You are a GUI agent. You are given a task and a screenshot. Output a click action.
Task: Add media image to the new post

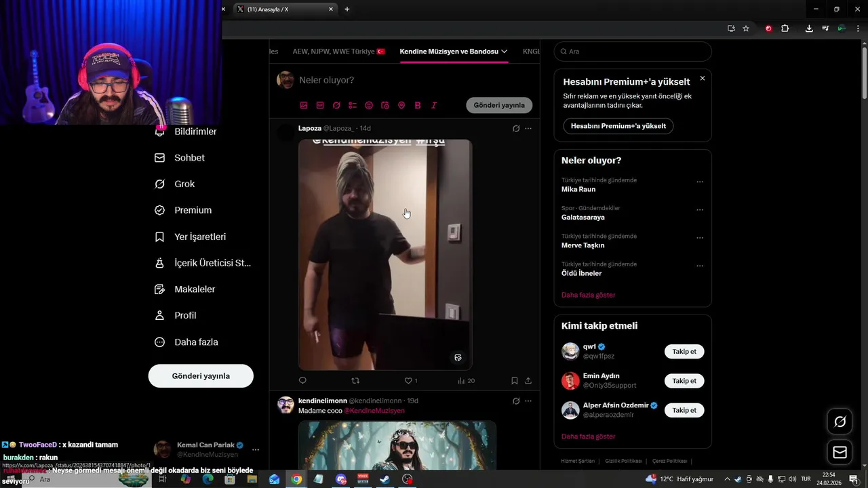coord(304,106)
